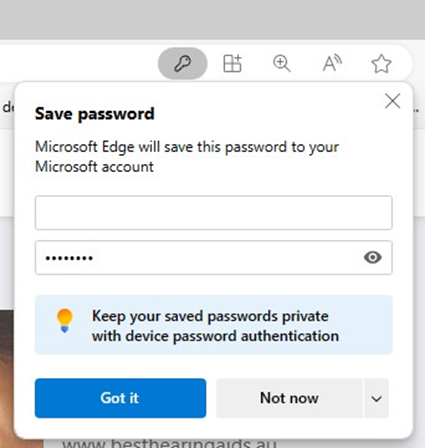Screen dimensions: 425x448
Task: Open the apps grid plus icon
Action: click(x=232, y=63)
